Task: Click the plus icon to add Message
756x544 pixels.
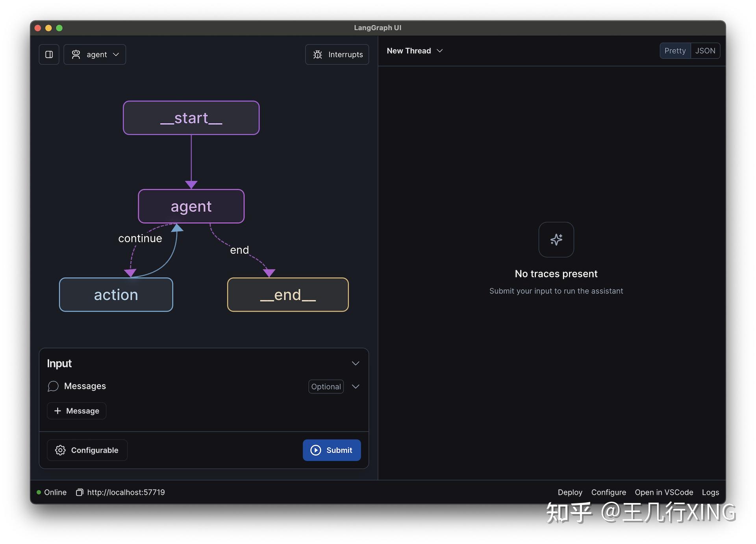Action: [57, 411]
